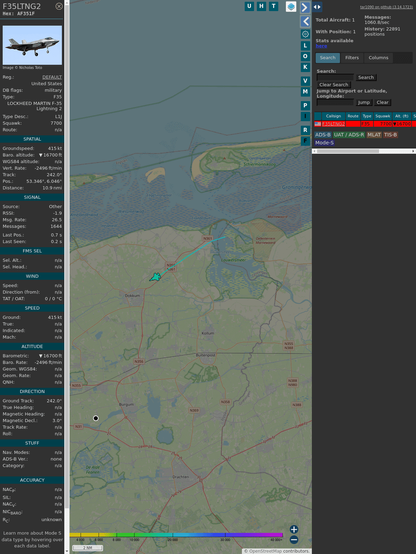Expand sidebar with right chevron arrow

click(x=305, y=7)
